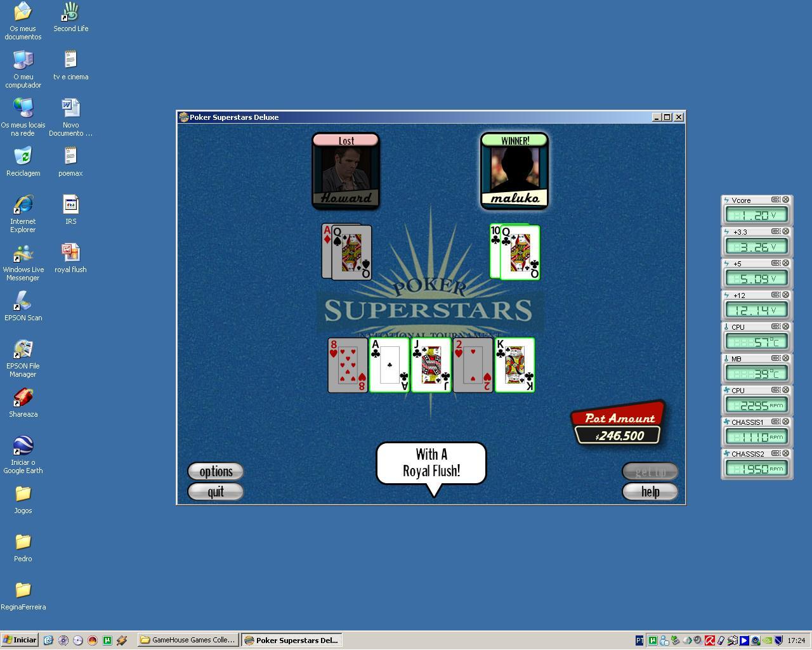This screenshot has height=650, width=812.
Task: Open the Reciclagem recycle bin
Action: [x=23, y=162]
